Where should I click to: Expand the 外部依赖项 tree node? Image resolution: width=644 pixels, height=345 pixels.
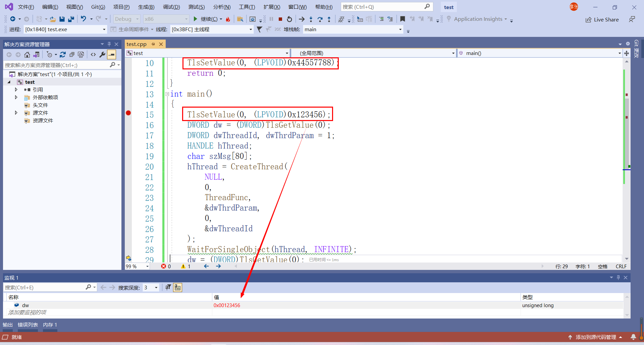pyautogui.click(x=16, y=97)
